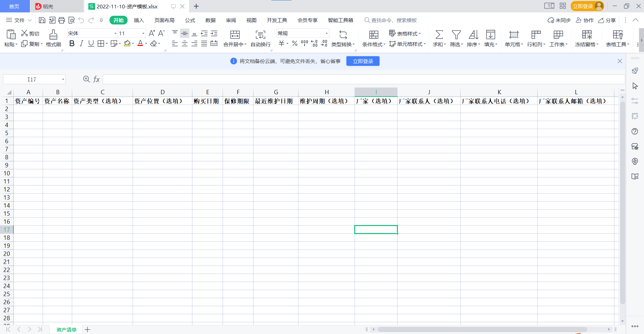Switch to the Formulas (公式) tab
Image resolution: width=644 pixels, height=334 pixels.
point(190,20)
